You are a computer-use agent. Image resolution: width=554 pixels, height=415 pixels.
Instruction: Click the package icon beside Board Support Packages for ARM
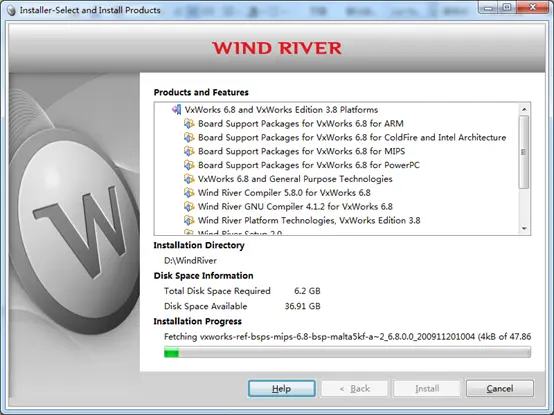coord(189,124)
